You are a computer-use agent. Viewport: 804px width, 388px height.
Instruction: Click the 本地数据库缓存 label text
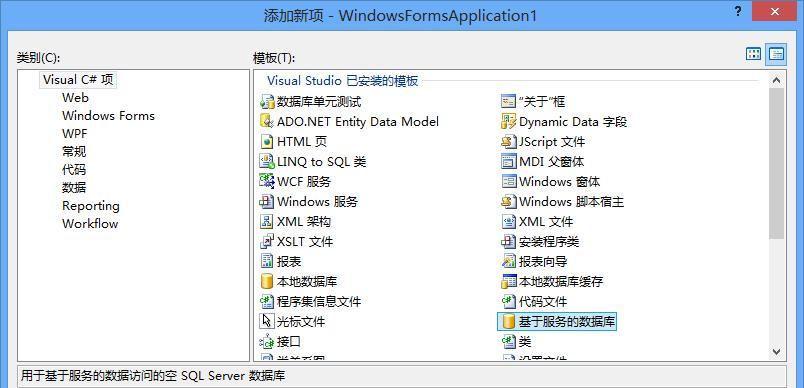click(561, 281)
